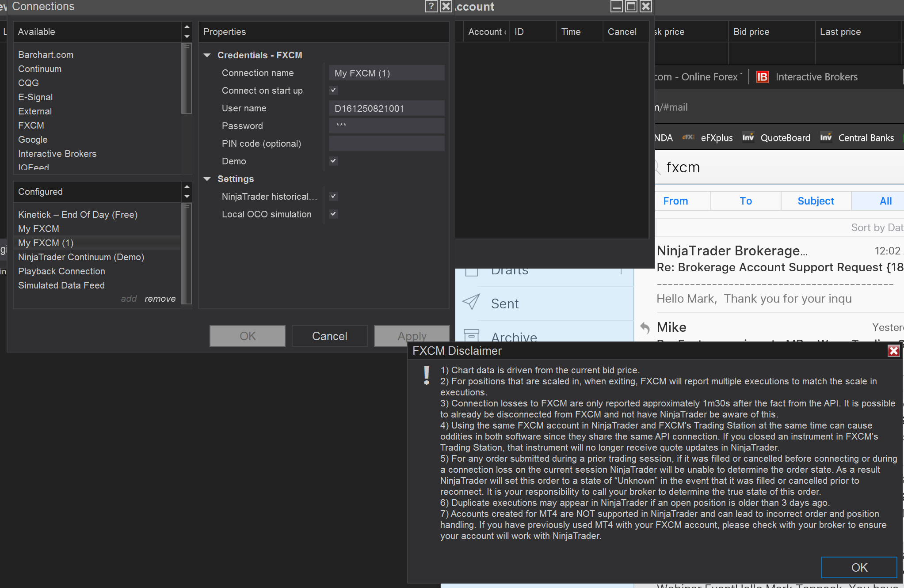Toggle the Demo checkbox

[x=334, y=161]
